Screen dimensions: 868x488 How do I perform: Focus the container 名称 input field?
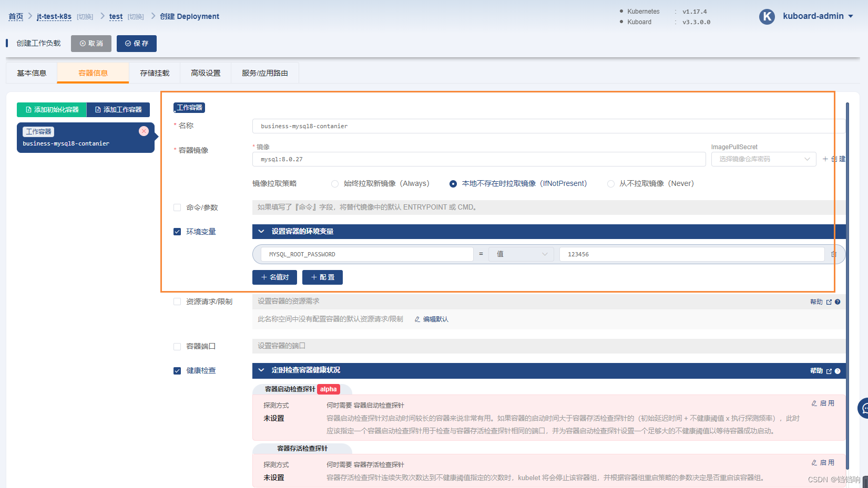click(549, 126)
